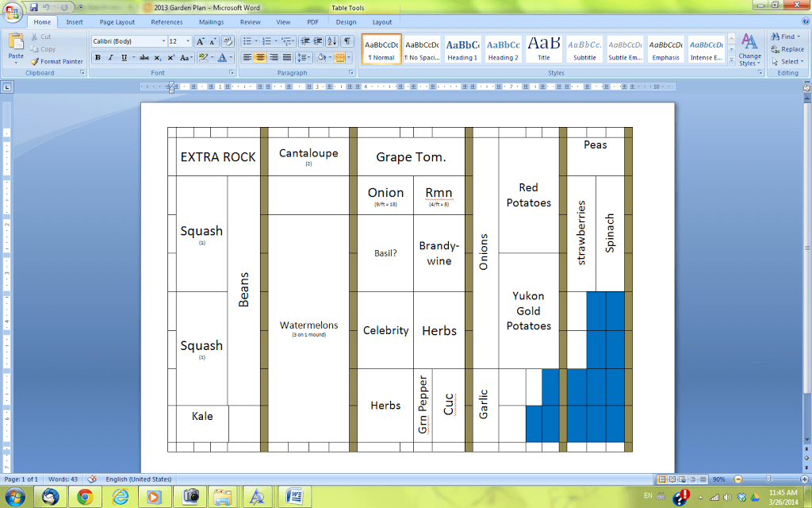Apply the Heading 1 style

tap(462, 50)
